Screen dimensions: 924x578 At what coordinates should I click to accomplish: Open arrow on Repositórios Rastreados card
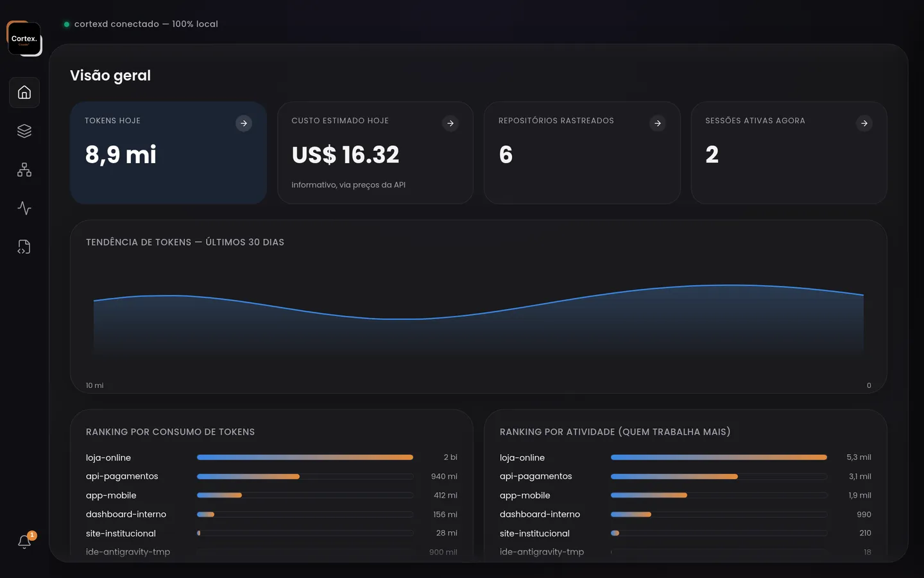(x=658, y=123)
